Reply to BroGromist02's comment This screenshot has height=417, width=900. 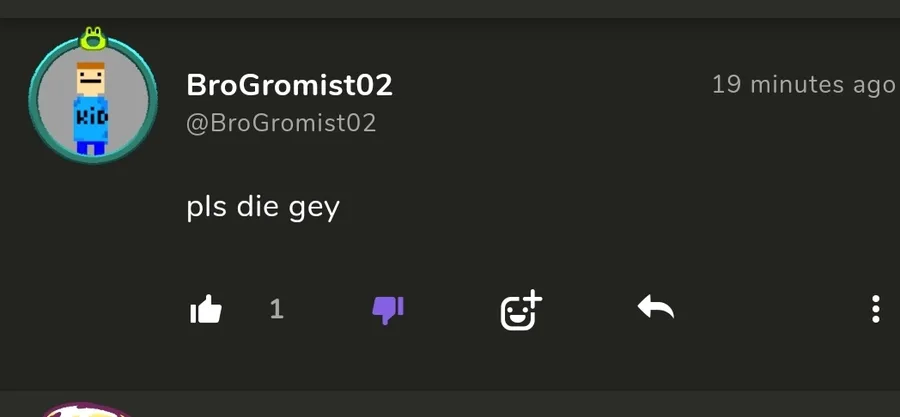point(655,308)
